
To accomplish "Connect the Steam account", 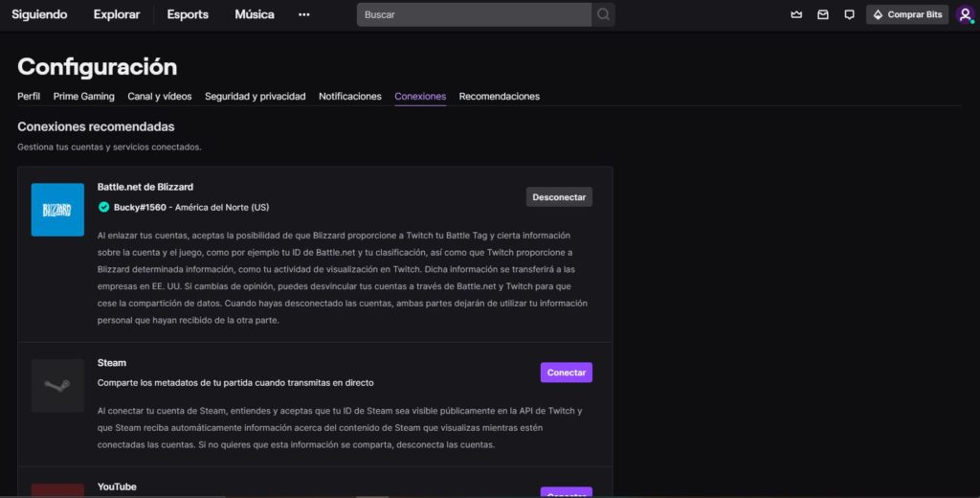I will coord(567,373).
